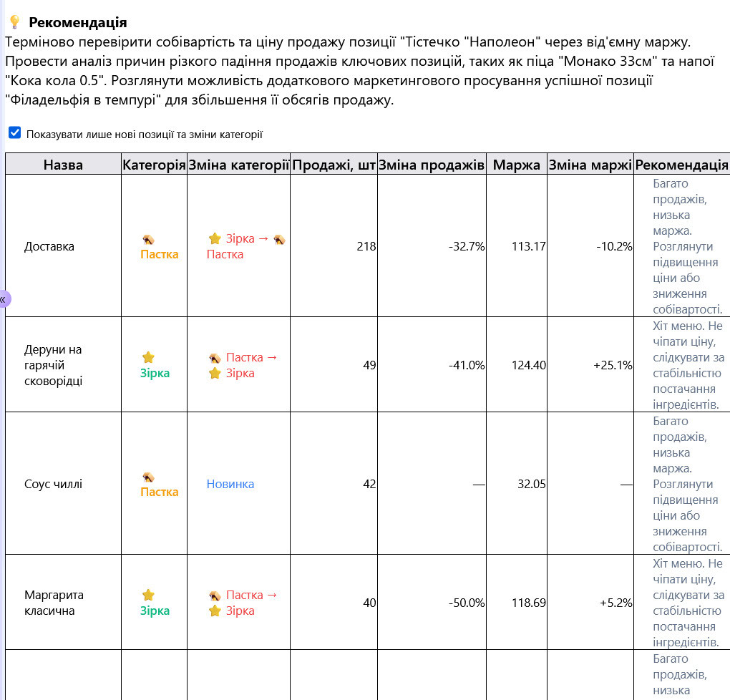The width and height of the screenshot is (730, 700).
Task: Sort by the Продажі, шт column header
Action: (334, 165)
